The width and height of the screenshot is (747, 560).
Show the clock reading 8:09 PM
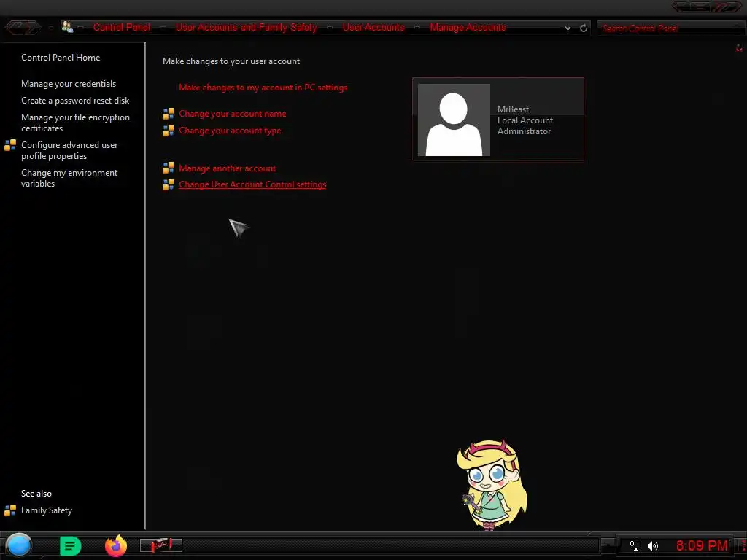(x=702, y=545)
